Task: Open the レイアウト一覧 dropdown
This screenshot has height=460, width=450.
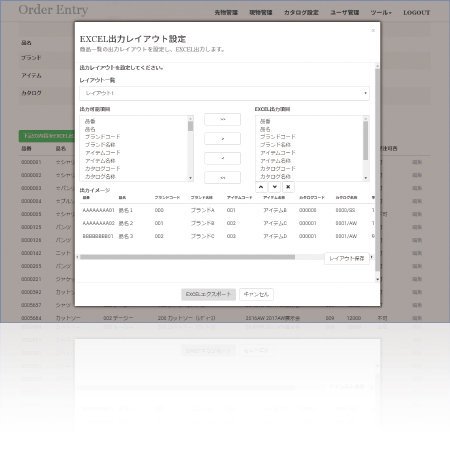Action: pos(224,93)
